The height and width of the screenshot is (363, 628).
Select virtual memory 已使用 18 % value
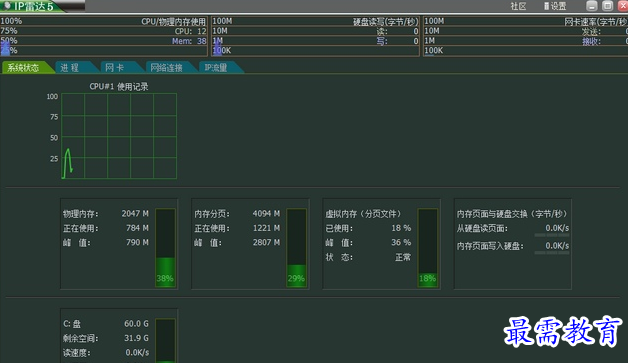(x=401, y=228)
